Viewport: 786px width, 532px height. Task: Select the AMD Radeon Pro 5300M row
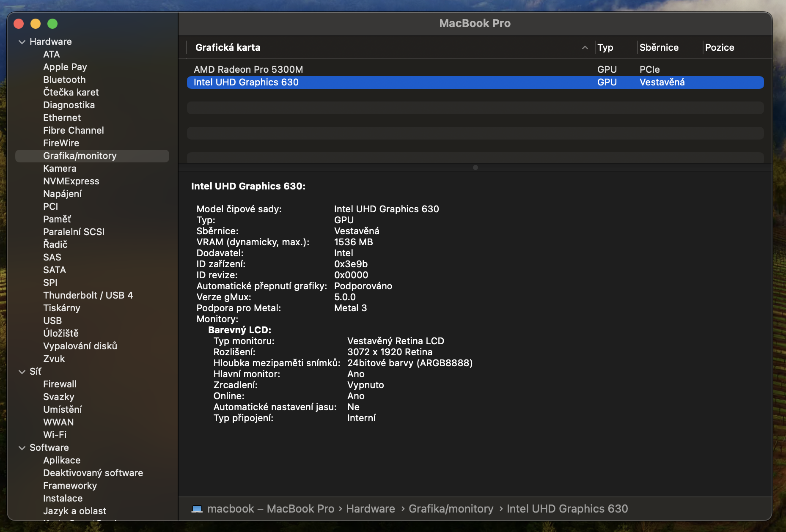[x=475, y=69]
